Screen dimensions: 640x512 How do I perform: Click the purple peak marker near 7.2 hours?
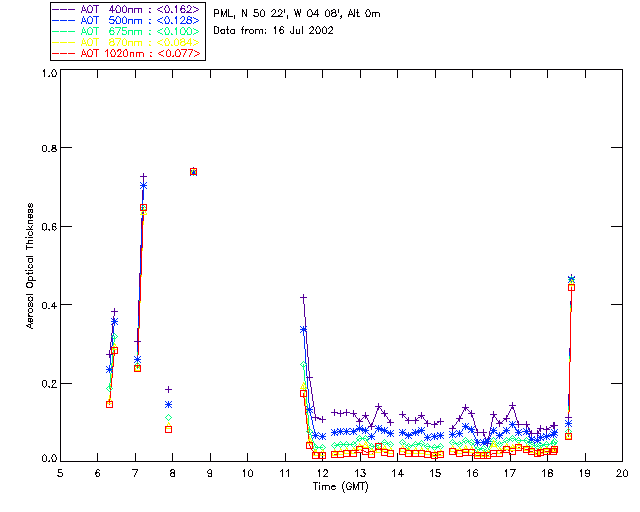[143, 177]
